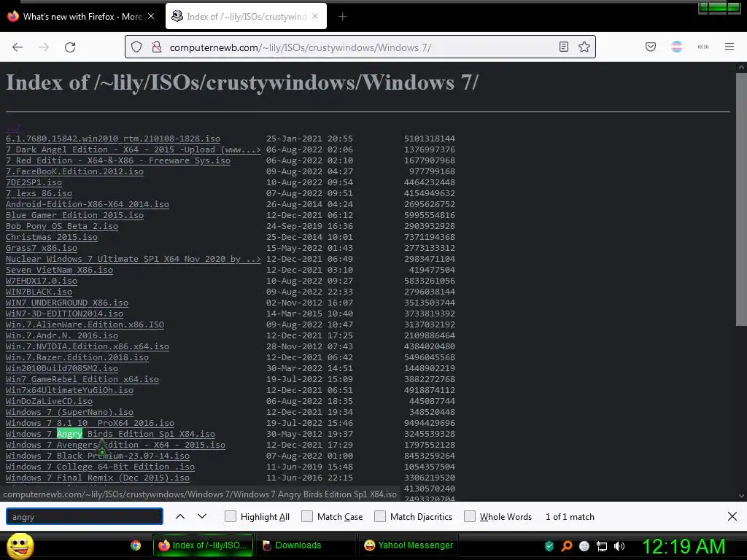Close the Index of ~lily tab

[315, 16]
